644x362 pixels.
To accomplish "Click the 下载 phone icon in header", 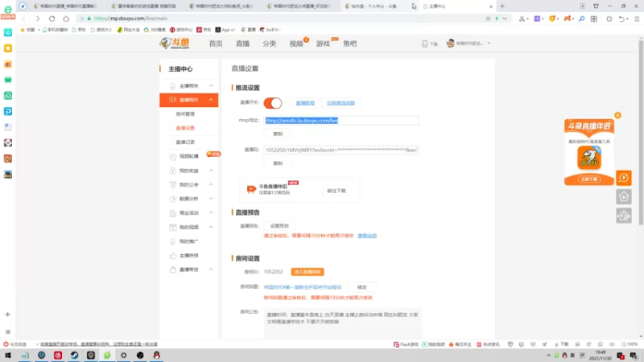I will tap(425, 43).
